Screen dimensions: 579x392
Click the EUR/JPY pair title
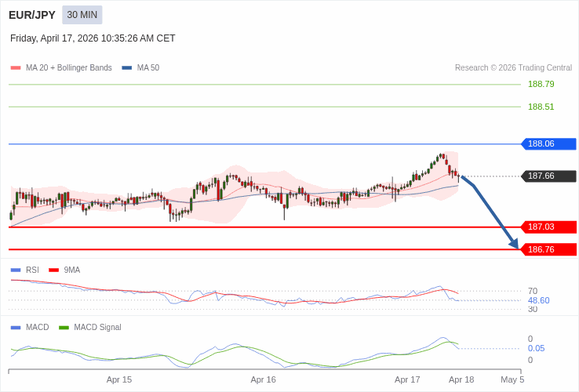click(x=32, y=15)
